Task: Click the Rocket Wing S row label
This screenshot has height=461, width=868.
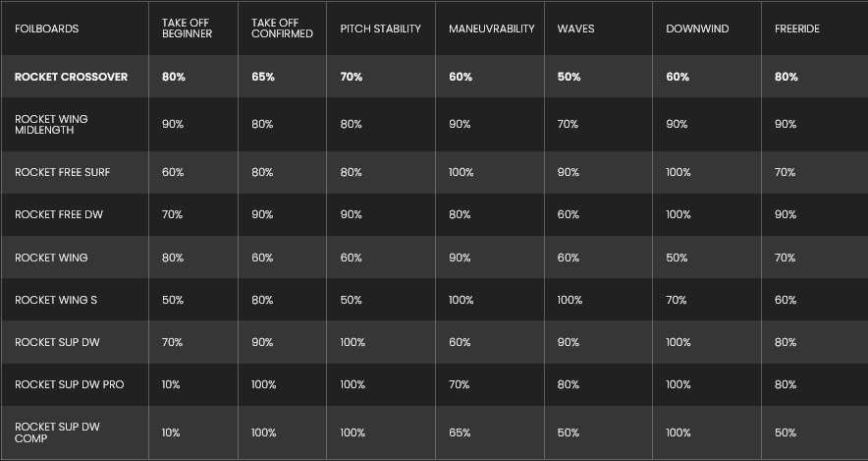Action: pyautogui.click(x=55, y=300)
